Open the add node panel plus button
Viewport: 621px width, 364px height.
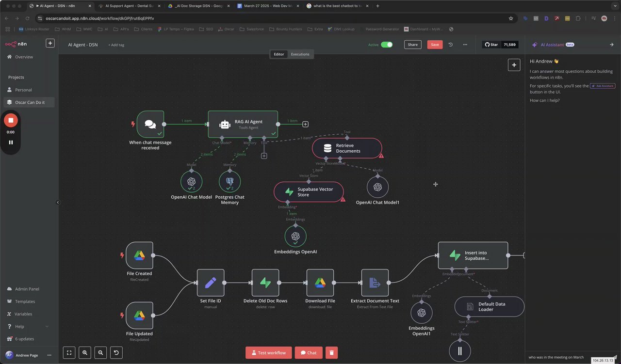[514, 64]
